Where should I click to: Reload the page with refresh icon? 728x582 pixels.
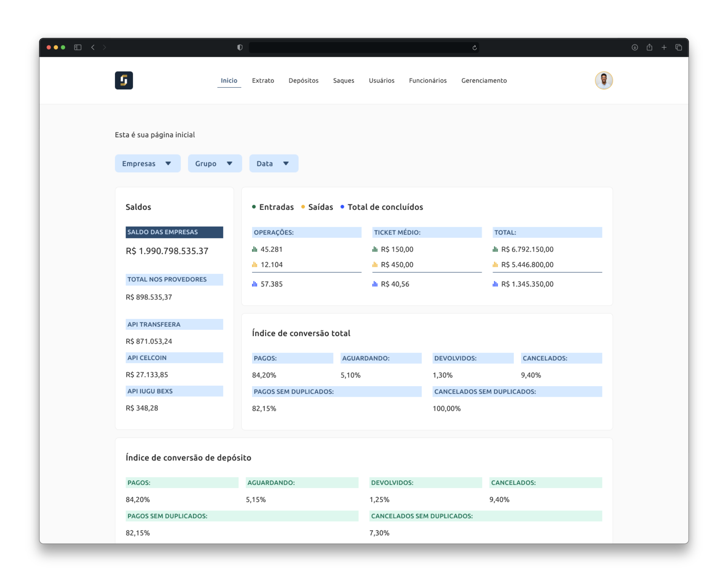coord(474,48)
